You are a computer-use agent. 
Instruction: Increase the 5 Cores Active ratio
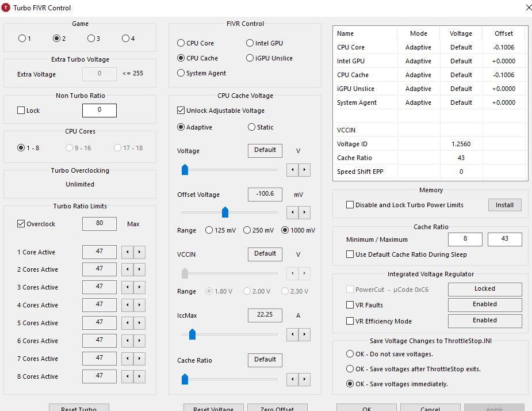[x=139, y=323]
